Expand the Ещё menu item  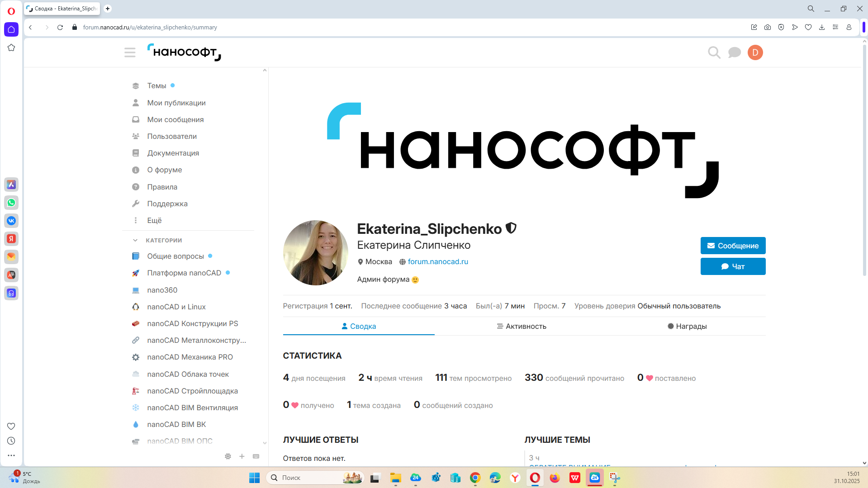click(x=154, y=220)
